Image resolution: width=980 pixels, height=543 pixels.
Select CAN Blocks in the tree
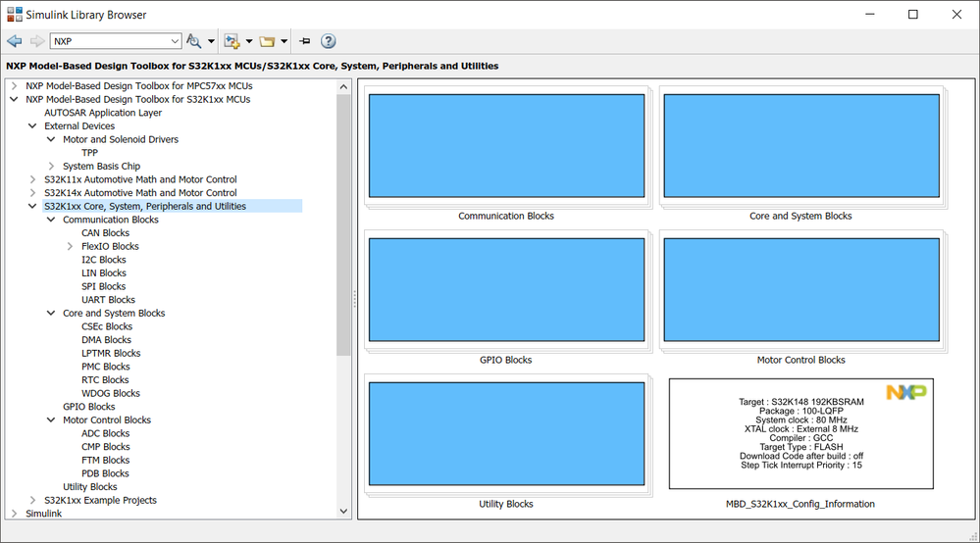click(x=105, y=233)
